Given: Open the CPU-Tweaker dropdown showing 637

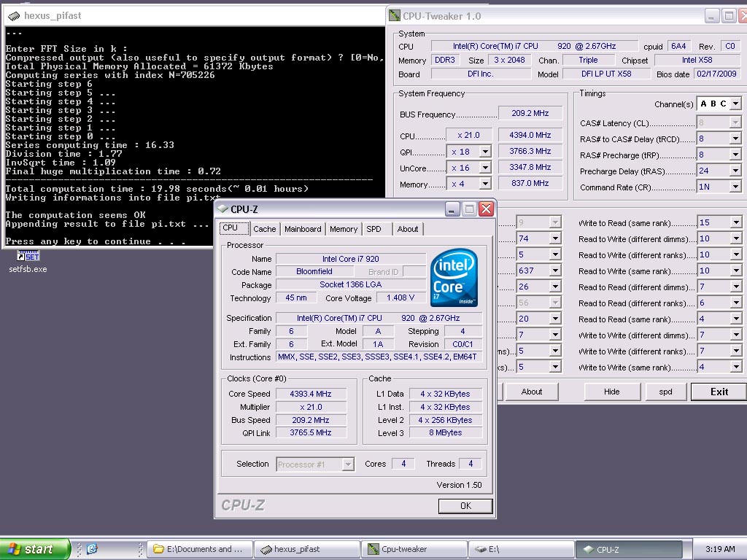Looking at the screenshot, I should point(555,271).
